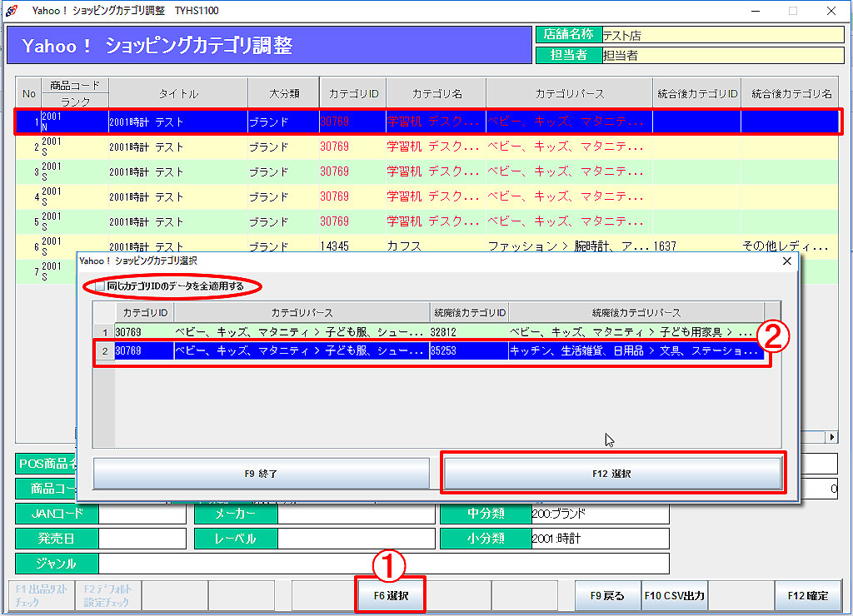Screen dimensions: 853x616
Task: Click the タイトル column header
Action: [x=178, y=94]
